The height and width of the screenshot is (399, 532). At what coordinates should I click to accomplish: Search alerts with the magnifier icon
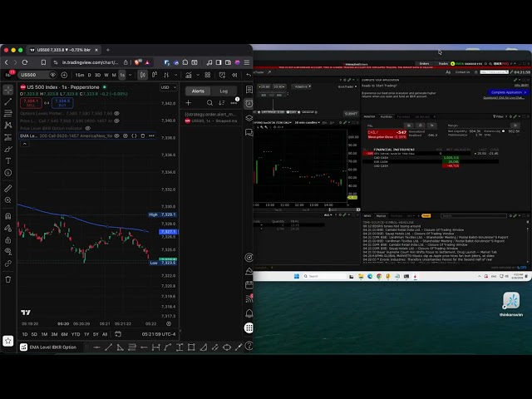[209, 103]
